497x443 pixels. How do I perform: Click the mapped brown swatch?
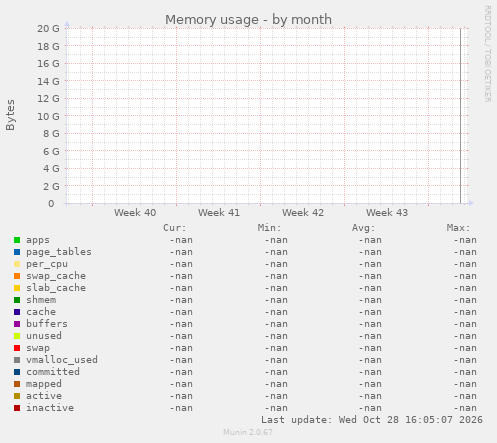coord(17,384)
